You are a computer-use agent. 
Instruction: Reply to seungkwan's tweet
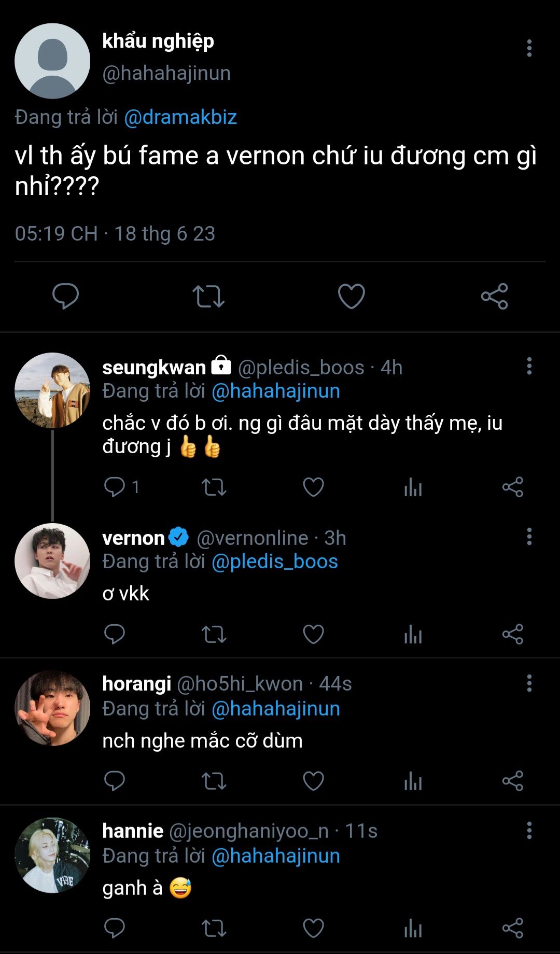(x=115, y=487)
